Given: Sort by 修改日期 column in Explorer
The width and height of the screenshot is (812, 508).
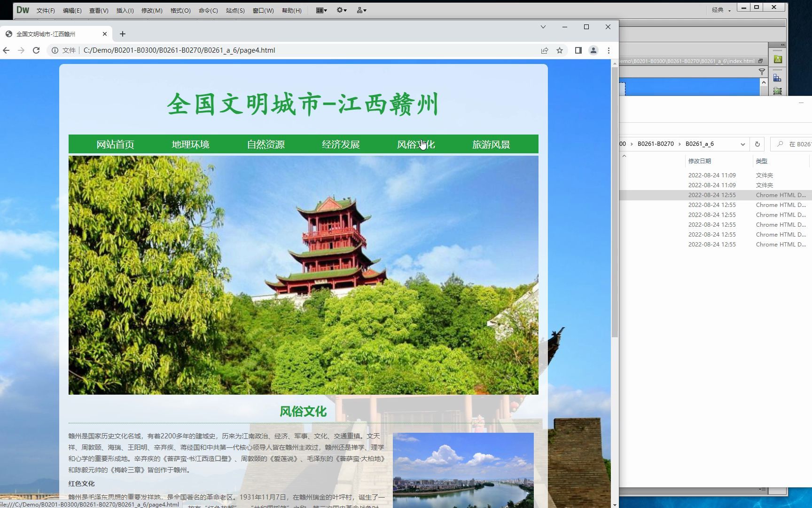Looking at the screenshot, I should tap(699, 161).
